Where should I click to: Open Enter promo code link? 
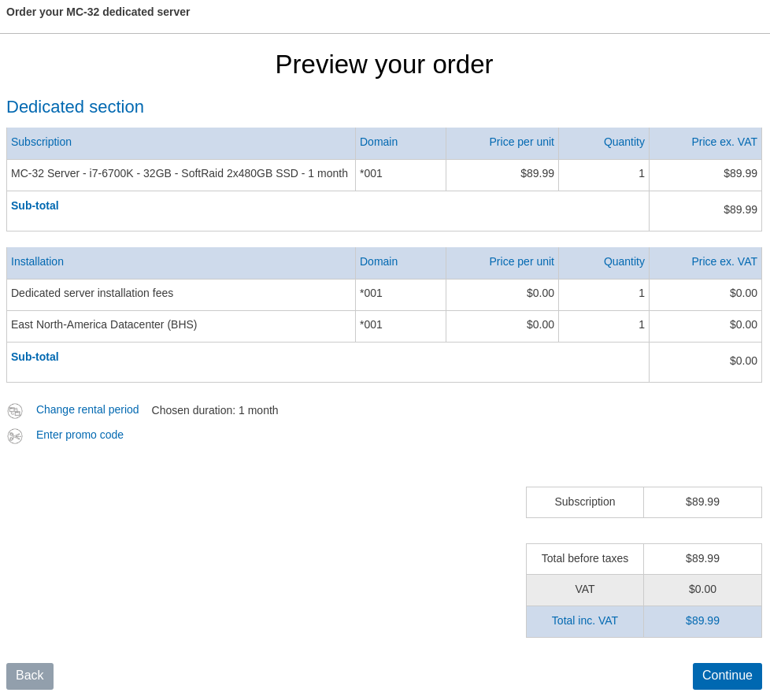[x=80, y=435]
